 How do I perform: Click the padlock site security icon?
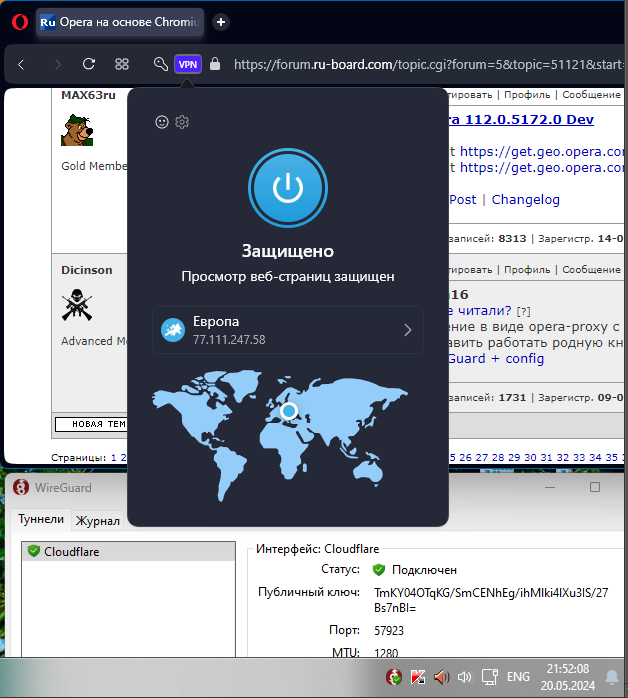click(214, 64)
